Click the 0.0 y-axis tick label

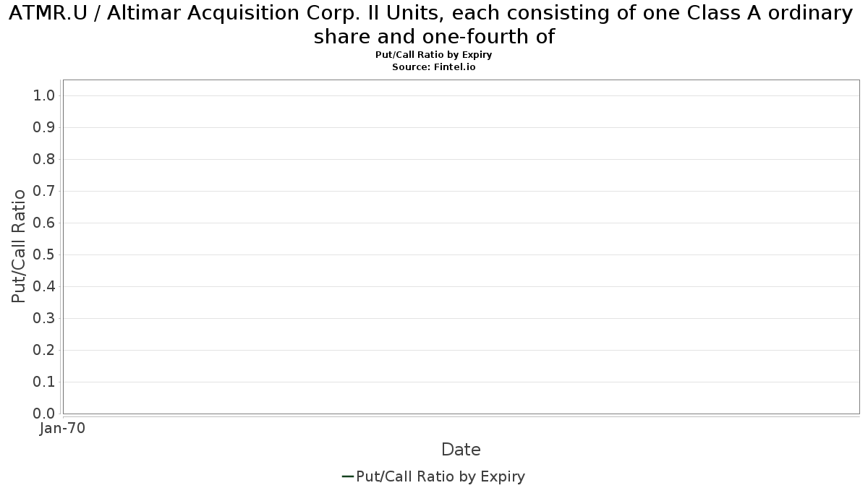pyautogui.click(x=45, y=414)
